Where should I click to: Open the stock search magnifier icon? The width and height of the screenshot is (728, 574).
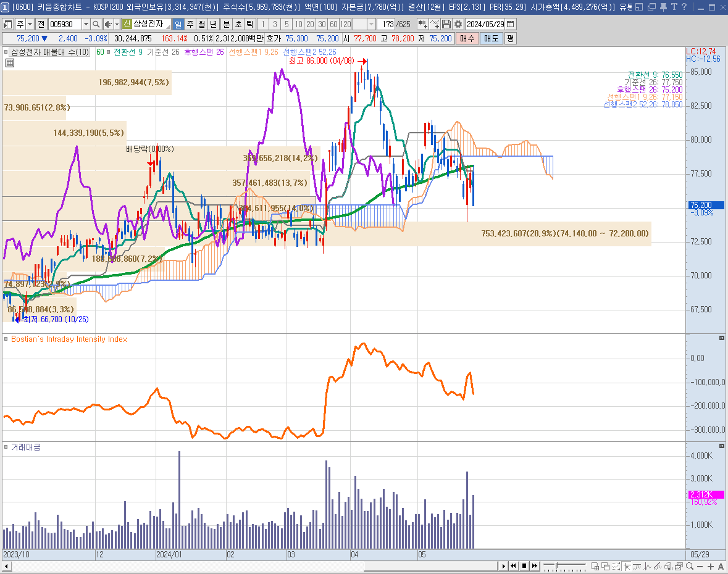tap(96, 24)
